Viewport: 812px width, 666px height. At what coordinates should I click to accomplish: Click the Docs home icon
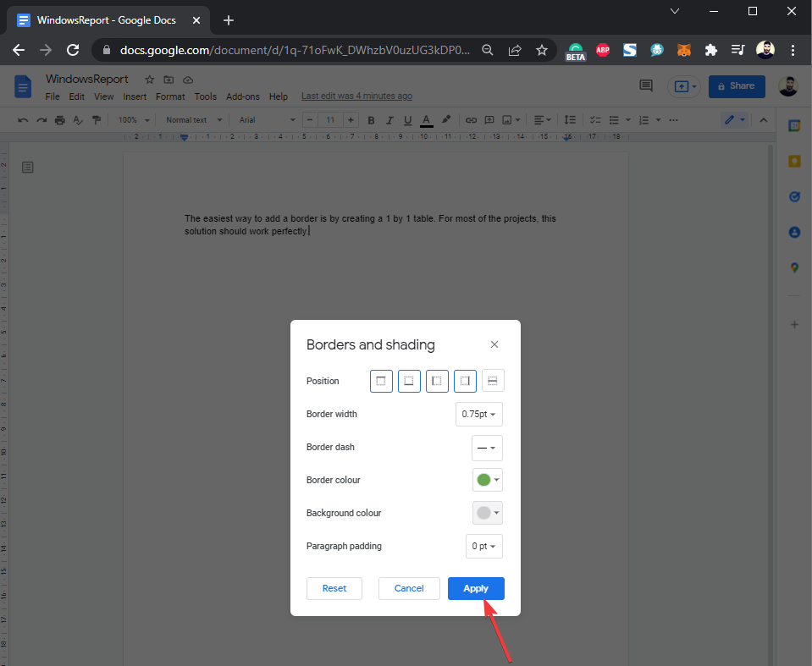(23, 86)
